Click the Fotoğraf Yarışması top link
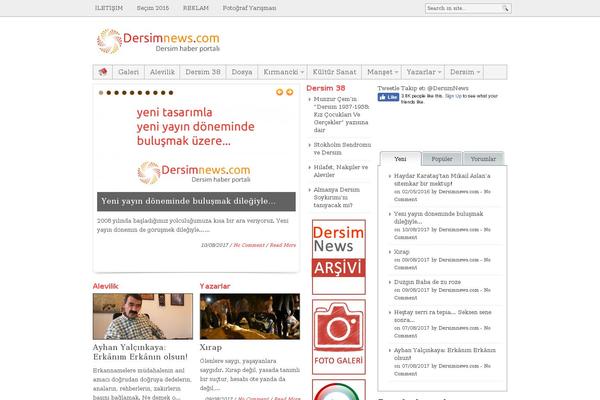The image size is (600, 400). 249,8
